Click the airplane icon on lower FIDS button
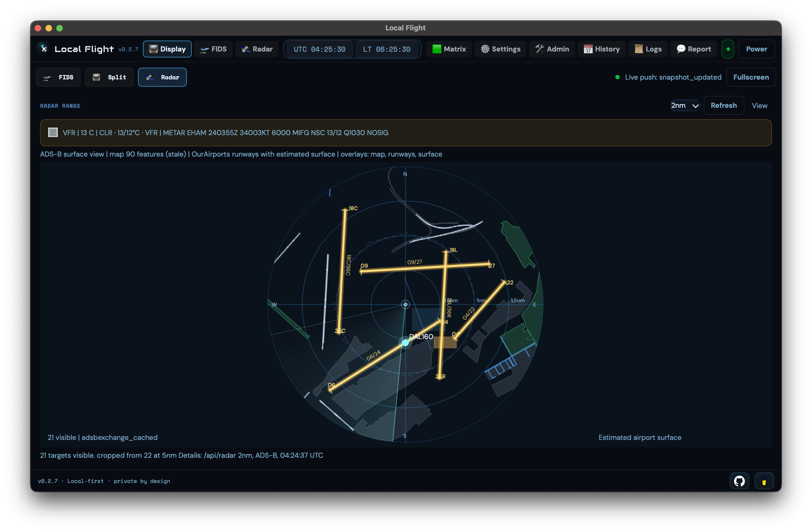812x532 pixels. pyautogui.click(x=47, y=78)
